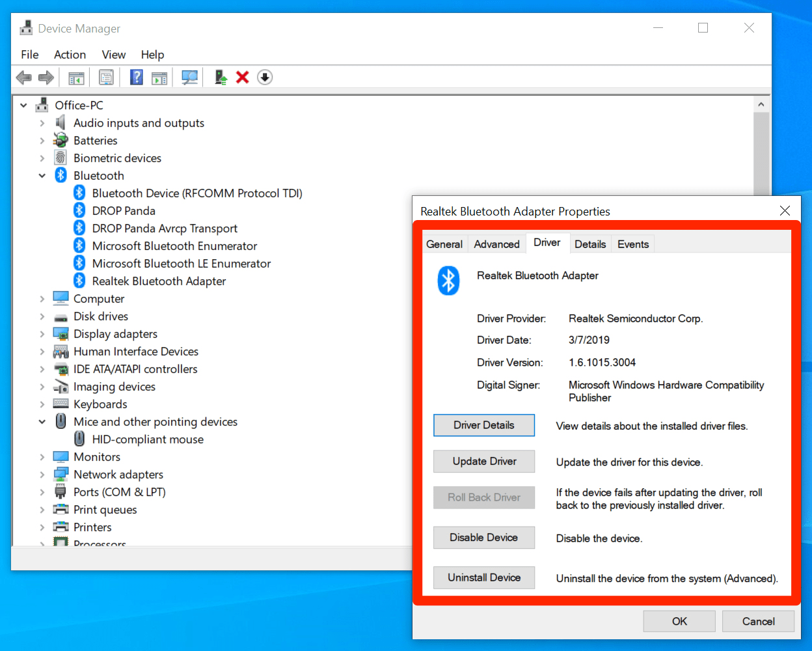Click the Disable device down-arrow icon
The height and width of the screenshot is (651, 812).
pos(265,77)
